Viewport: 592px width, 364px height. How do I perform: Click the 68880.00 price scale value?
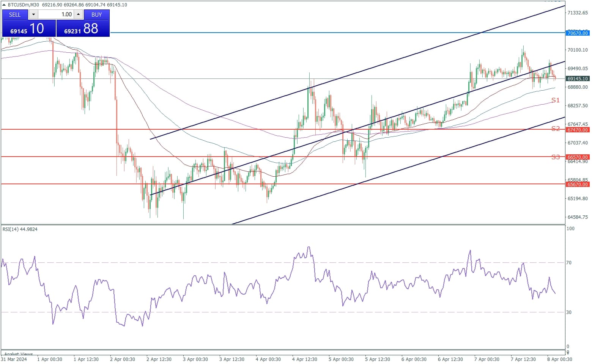coord(578,87)
